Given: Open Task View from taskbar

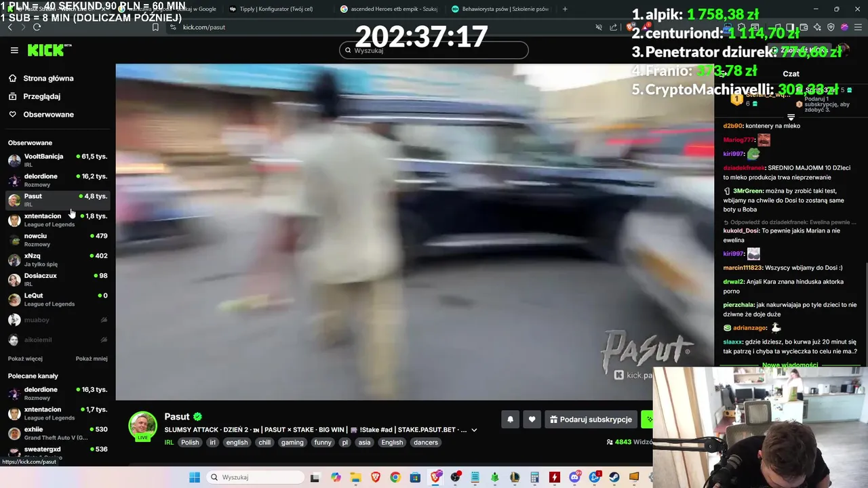Looking at the screenshot, I should 315,477.
